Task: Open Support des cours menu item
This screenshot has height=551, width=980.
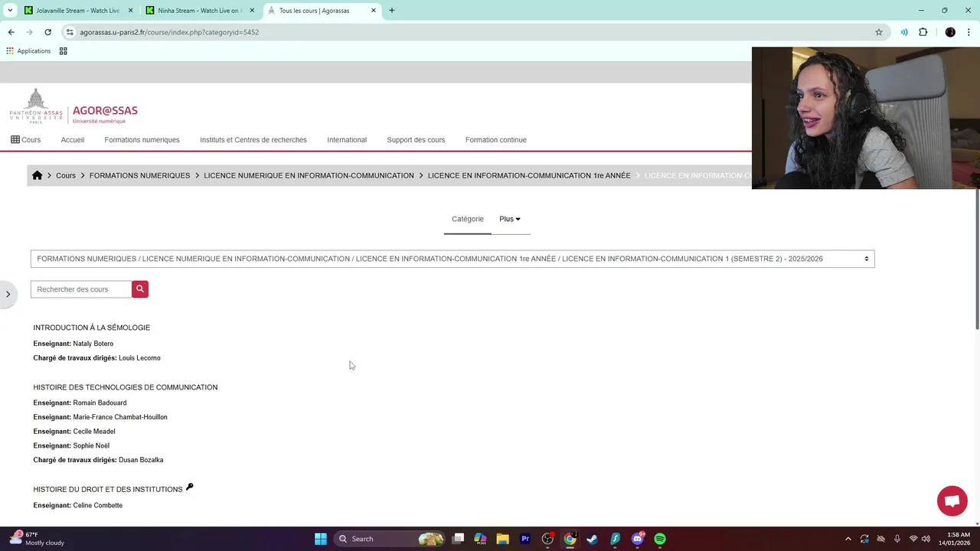Action: pyautogui.click(x=416, y=140)
